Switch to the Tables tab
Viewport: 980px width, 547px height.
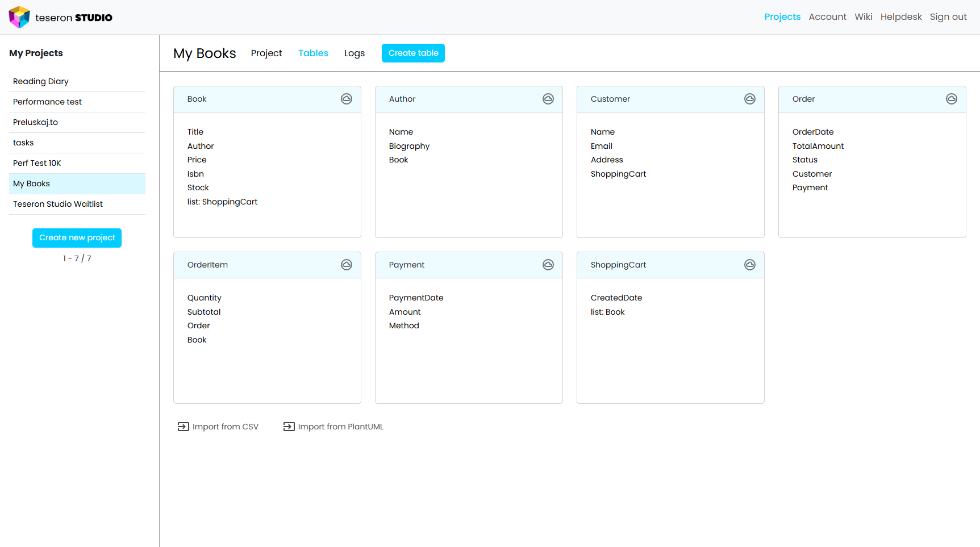pyautogui.click(x=314, y=53)
